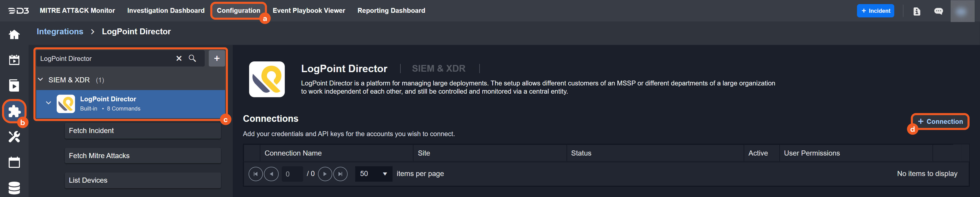The height and width of the screenshot is (197, 980).
Task: Click the plus add integration button
Action: click(x=217, y=58)
